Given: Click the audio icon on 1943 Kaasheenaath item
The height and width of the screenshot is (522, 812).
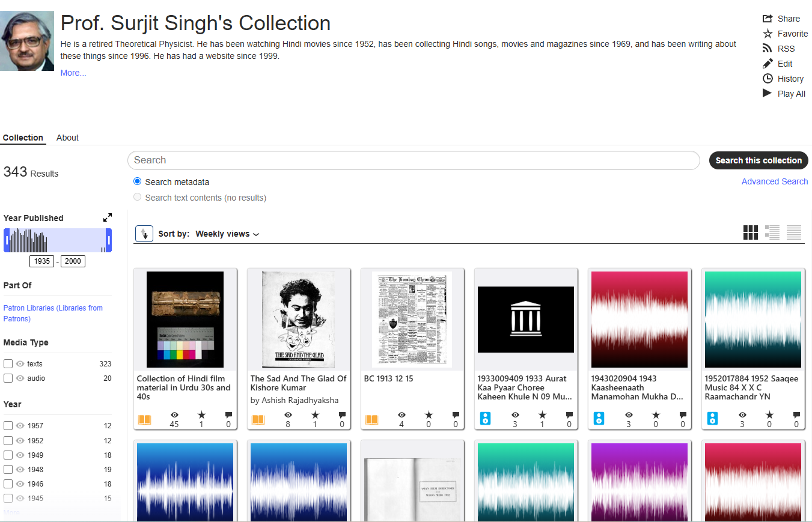Looking at the screenshot, I should pyautogui.click(x=599, y=418).
